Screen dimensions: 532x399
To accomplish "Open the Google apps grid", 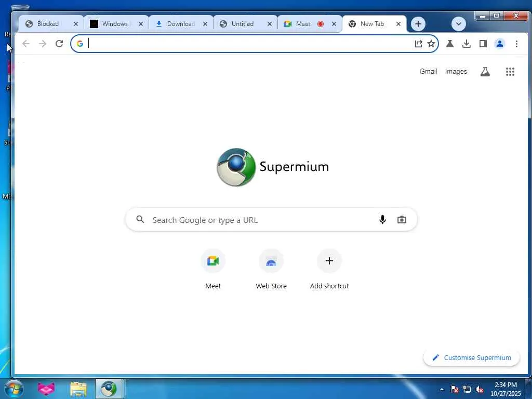I will click(x=510, y=72).
